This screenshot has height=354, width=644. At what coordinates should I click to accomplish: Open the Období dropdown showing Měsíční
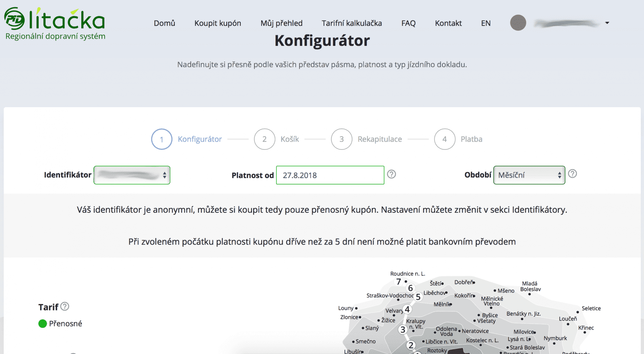click(x=529, y=175)
